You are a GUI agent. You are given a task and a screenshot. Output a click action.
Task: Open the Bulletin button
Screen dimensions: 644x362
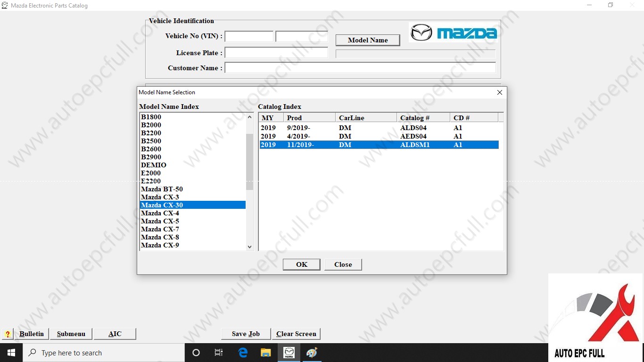tap(32, 334)
